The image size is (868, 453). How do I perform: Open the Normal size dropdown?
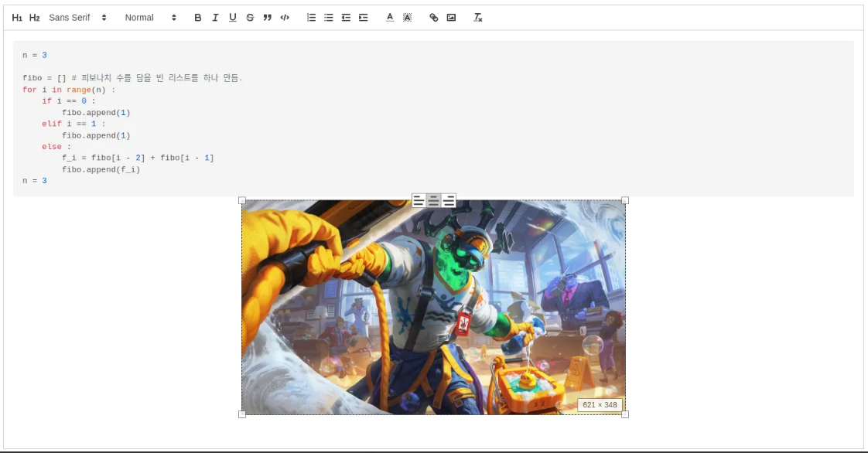click(x=150, y=18)
